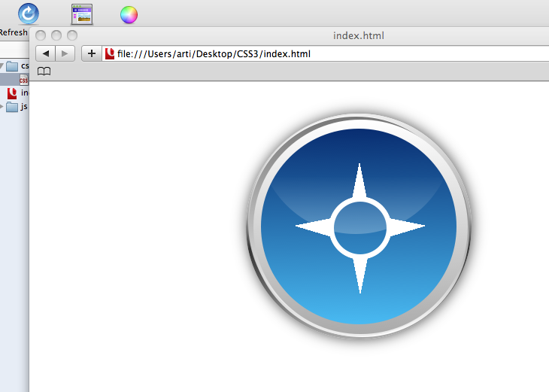This screenshot has height=392, width=549.
Task: Select the highlighted CSS file in sidebar
Action: click(23, 80)
